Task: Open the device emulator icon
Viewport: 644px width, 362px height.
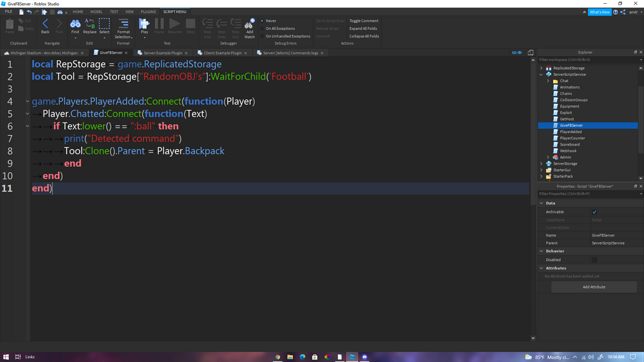Action: point(531,52)
